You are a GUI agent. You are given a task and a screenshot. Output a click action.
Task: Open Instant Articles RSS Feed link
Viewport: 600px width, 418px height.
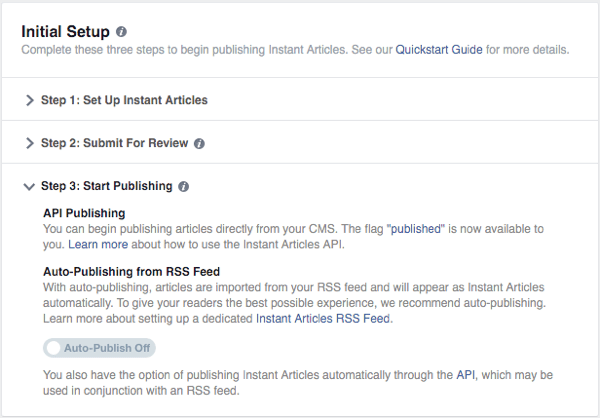(323, 318)
